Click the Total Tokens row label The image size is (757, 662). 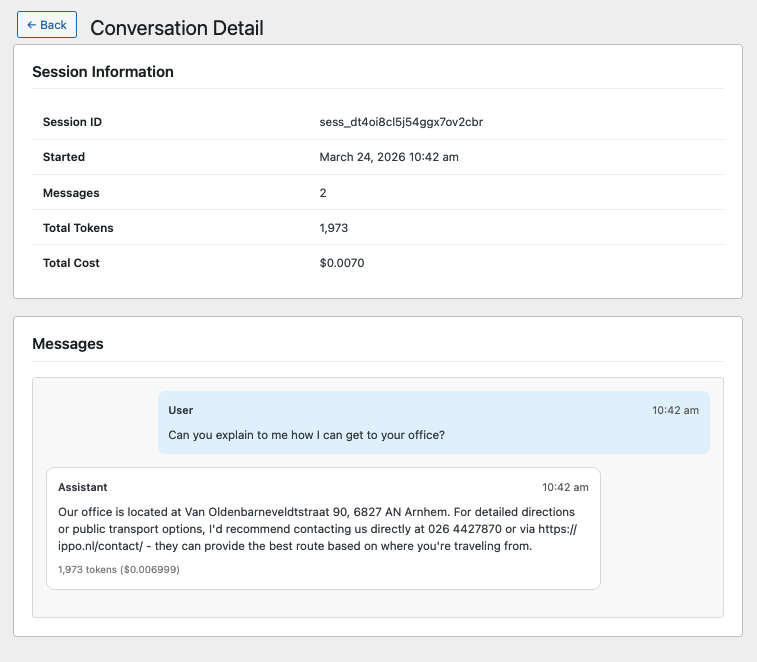point(78,228)
